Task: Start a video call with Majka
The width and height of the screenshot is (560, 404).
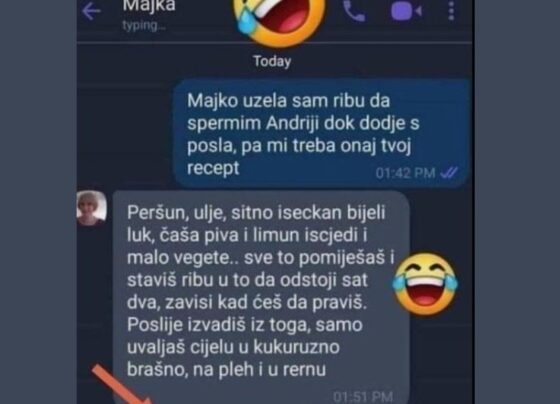Action: [406, 11]
